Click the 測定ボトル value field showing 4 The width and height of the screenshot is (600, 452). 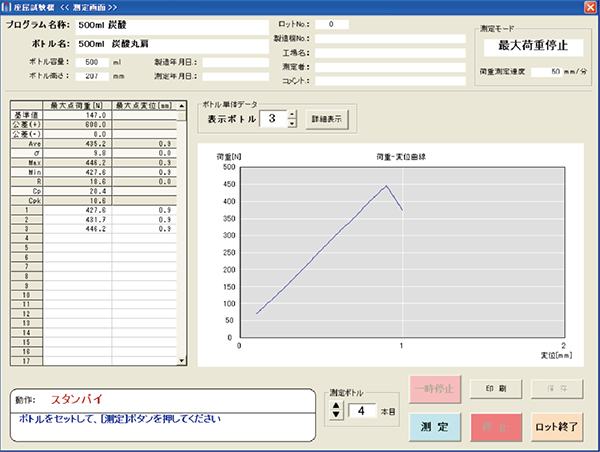(363, 411)
